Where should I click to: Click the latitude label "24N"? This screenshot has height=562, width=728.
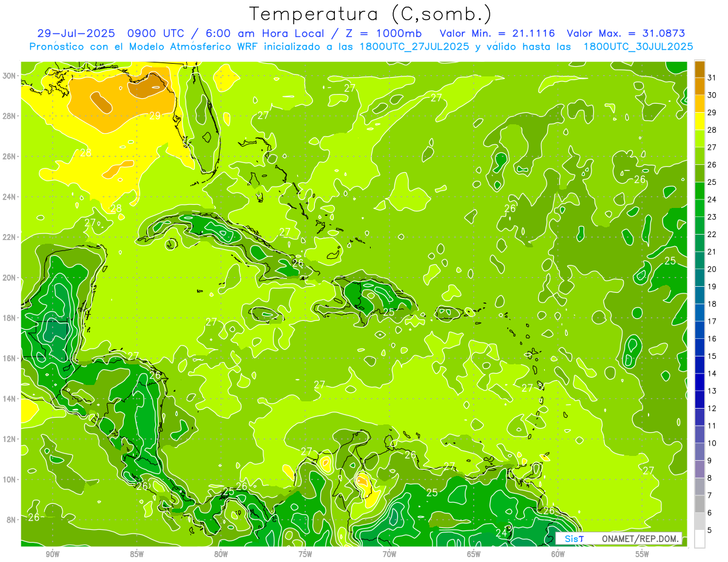point(10,197)
